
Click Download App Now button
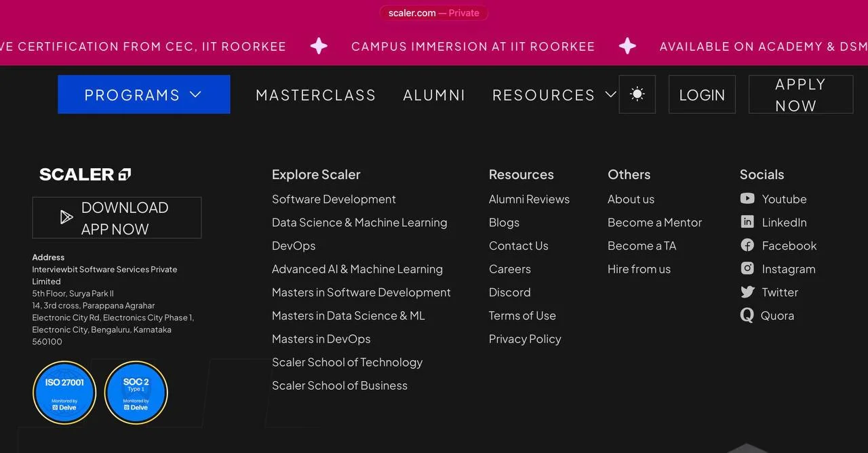click(117, 218)
